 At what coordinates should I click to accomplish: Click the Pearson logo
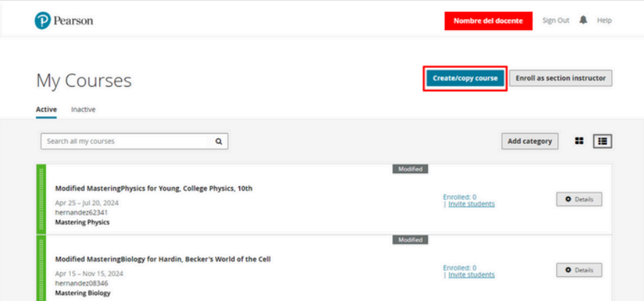(x=64, y=20)
